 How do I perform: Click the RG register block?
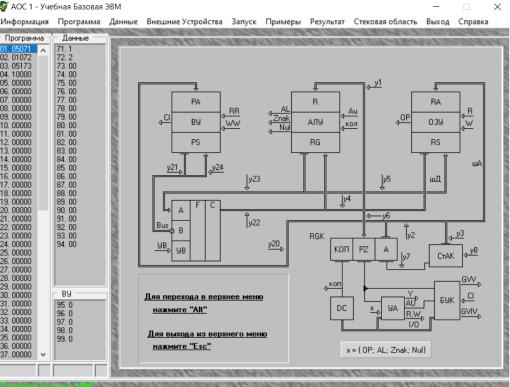click(x=315, y=142)
